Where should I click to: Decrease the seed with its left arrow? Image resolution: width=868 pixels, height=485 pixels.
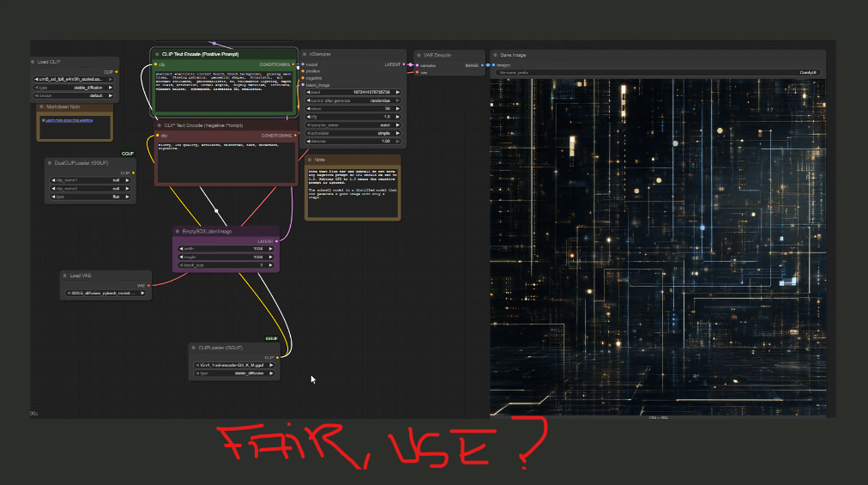click(309, 92)
